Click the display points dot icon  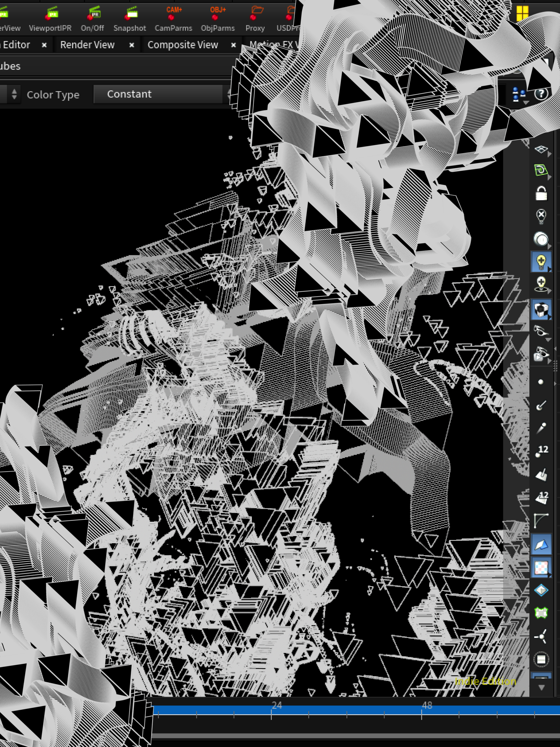541,382
